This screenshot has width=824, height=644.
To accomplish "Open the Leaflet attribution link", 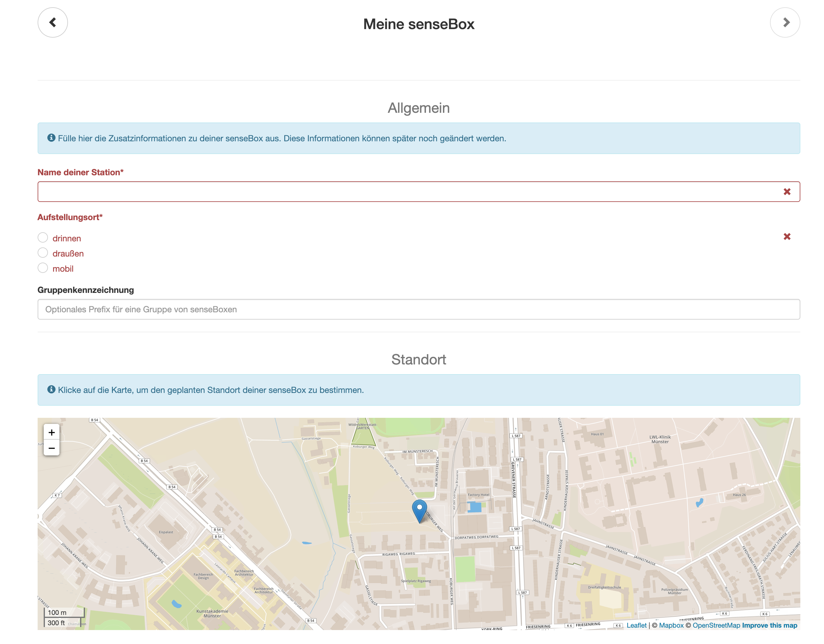I will click(636, 625).
